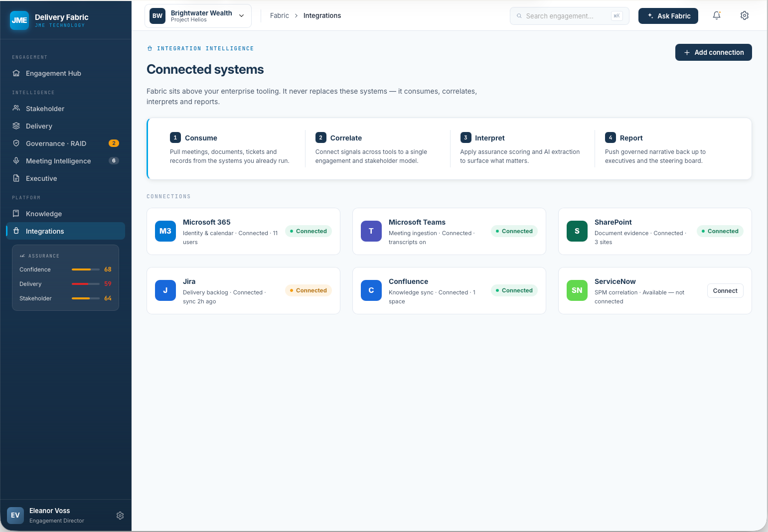Click the Ask Fabric button
Viewport: 768px width, 532px height.
click(668, 16)
